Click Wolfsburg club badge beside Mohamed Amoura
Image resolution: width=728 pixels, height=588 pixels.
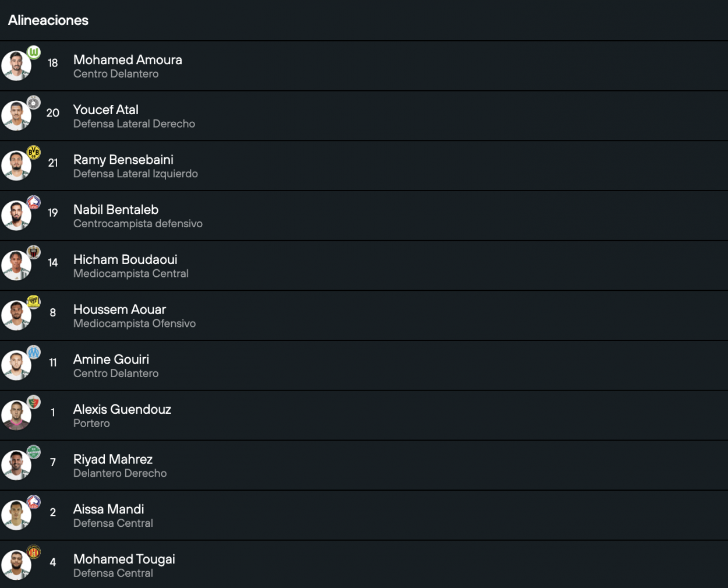34,52
